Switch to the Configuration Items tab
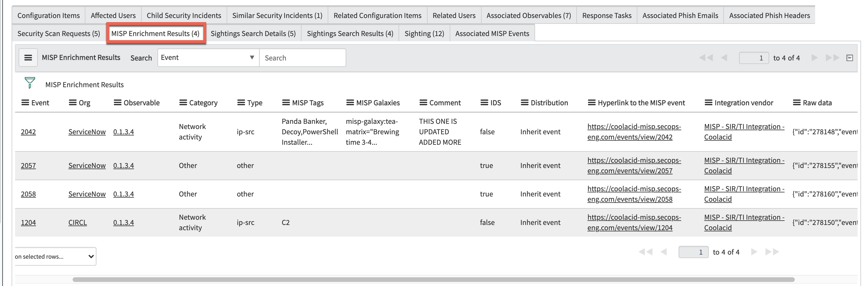This screenshot has height=286, width=868. [x=49, y=15]
